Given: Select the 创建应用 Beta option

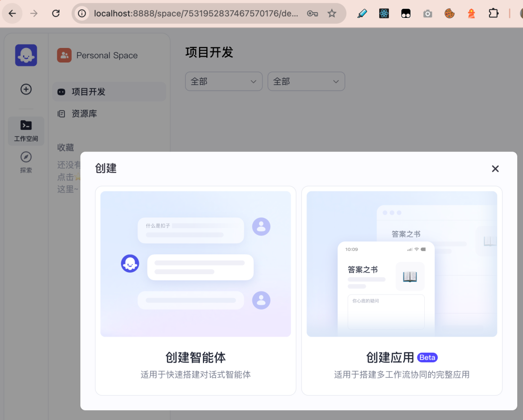Looking at the screenshot, I should (x=402, y=290).
